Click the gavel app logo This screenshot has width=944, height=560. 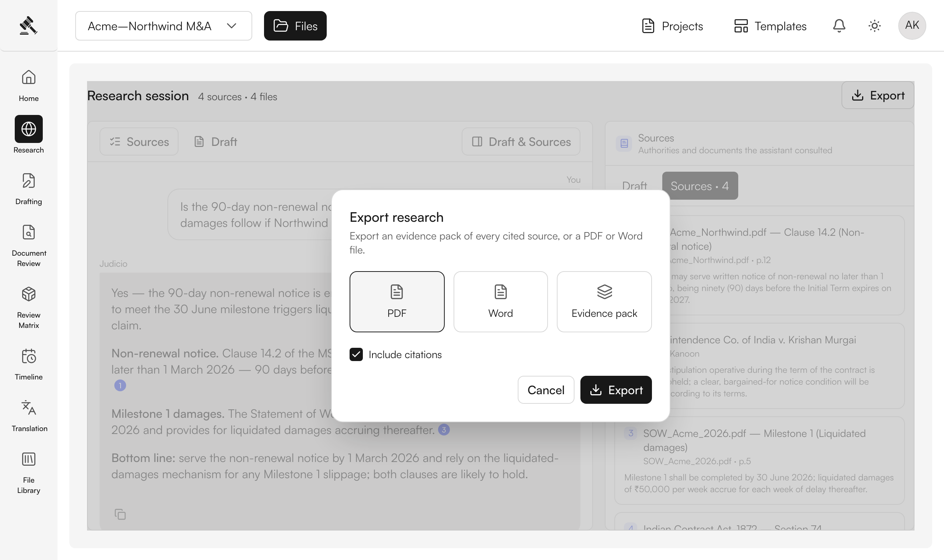pyautogui.click(x=28, y=25)
